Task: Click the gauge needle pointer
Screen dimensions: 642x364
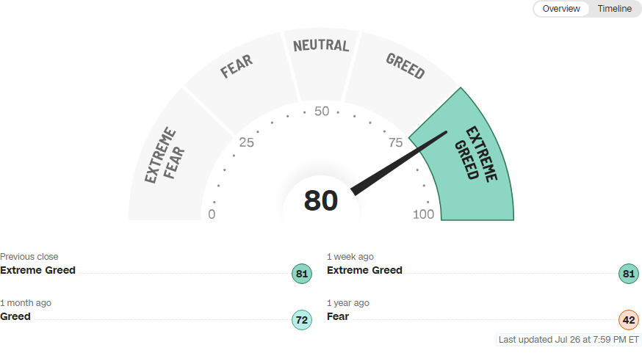Action: [398, 163]
